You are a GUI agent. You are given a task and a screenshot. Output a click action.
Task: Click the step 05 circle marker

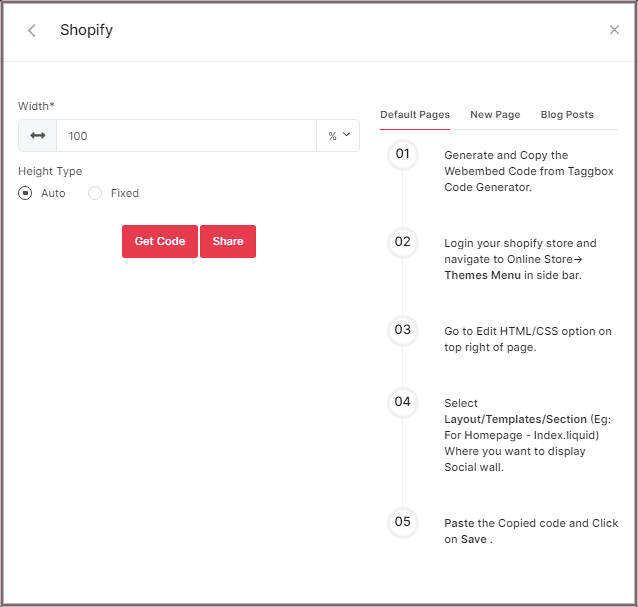click(x=403, y=521)
